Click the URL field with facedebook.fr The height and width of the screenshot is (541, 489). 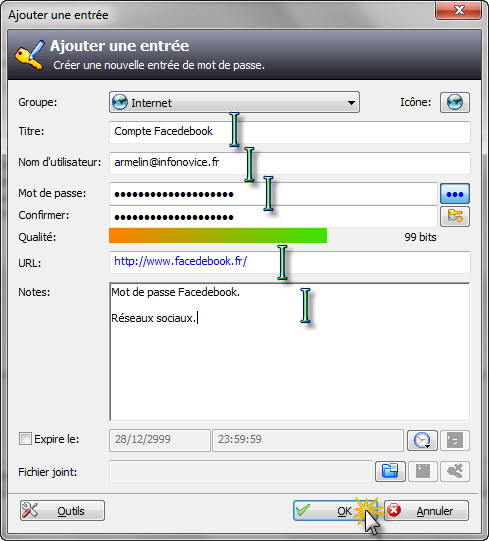coord(290,262)
